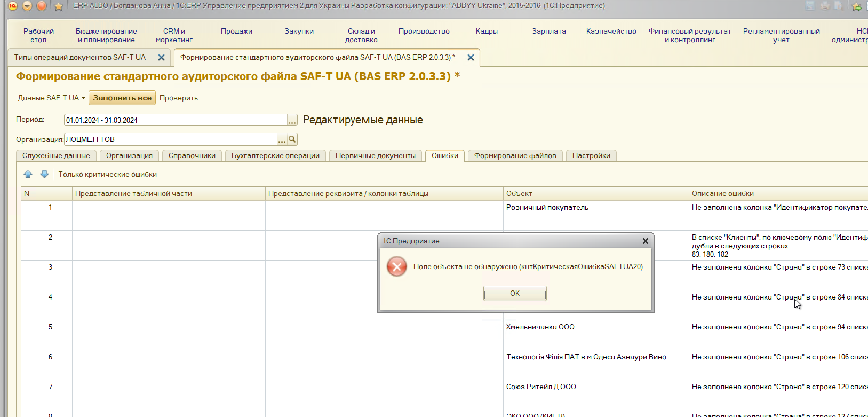The image size is (868, 417).
Task: Open the 'Продажи' section
Action: [x=236, y=31]
